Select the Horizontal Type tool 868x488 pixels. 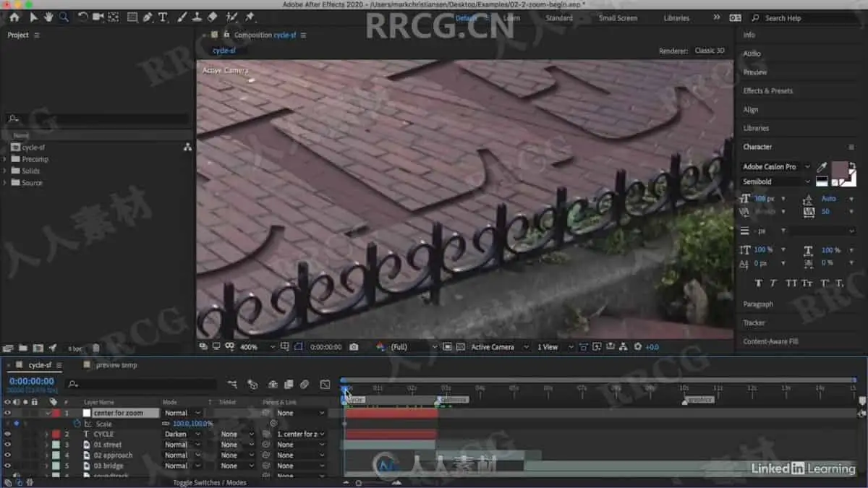[x=163, y=17]
